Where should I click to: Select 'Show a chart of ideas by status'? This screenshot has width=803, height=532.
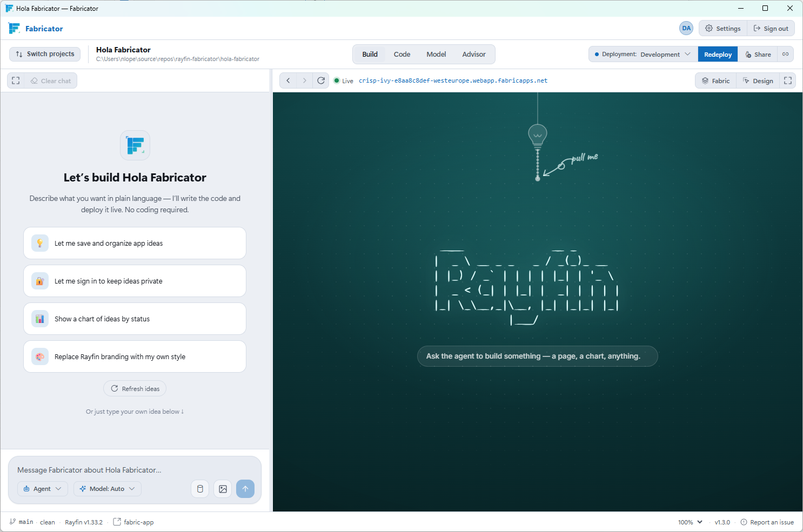coord(135,319)
